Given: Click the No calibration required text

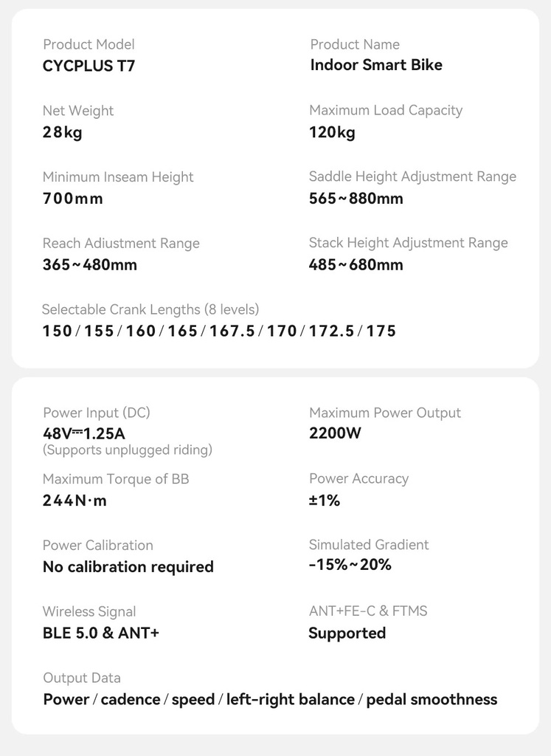Looking at the screenshot, I should (128, 566).
